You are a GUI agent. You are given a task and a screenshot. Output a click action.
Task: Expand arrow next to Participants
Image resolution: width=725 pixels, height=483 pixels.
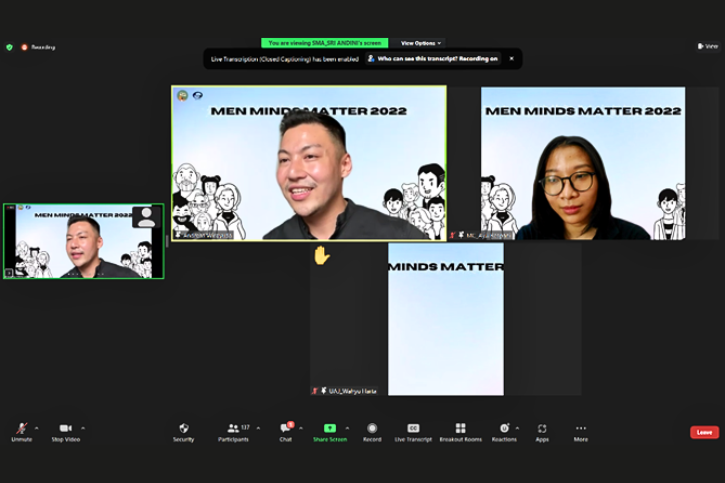258,428
